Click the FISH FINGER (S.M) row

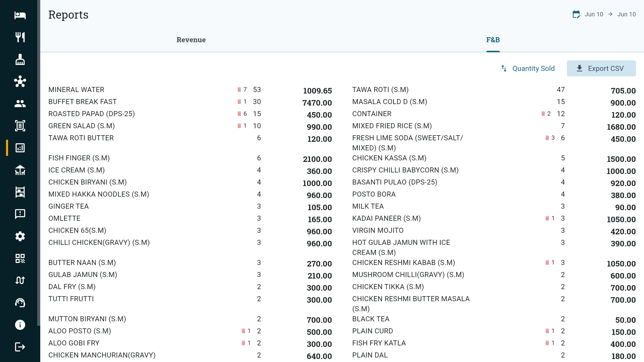pyautogui.click(x=190, y=158)
